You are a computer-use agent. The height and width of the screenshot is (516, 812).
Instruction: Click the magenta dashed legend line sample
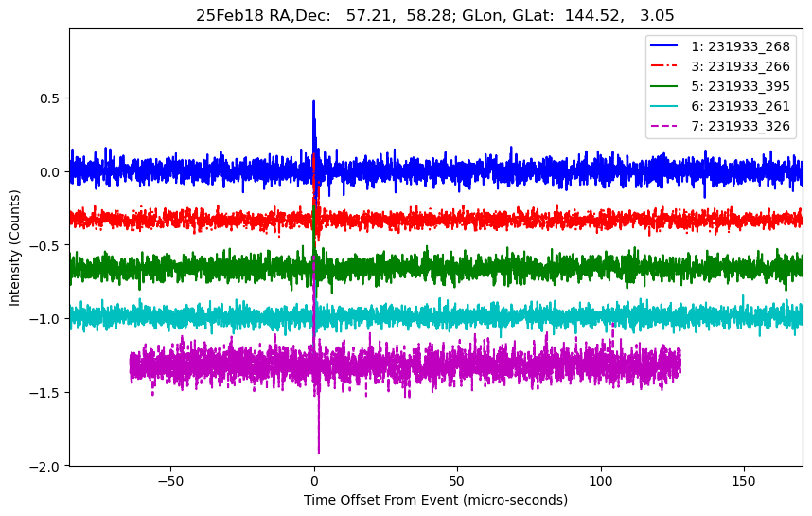[x=664, y=126]
